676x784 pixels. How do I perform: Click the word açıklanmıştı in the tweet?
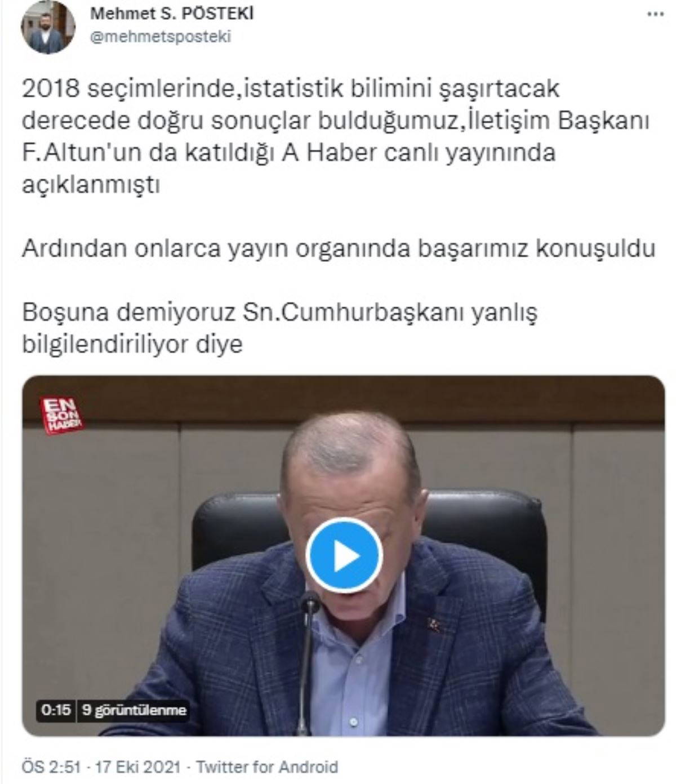(x=91, y=185)
